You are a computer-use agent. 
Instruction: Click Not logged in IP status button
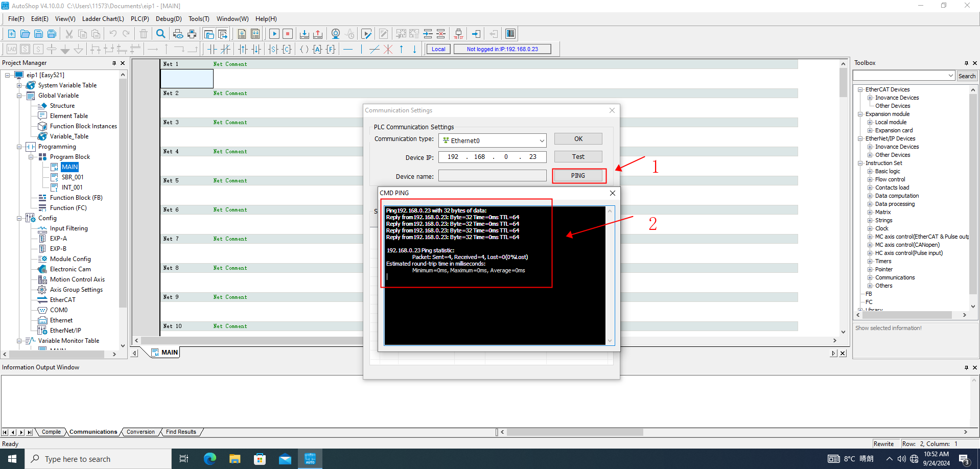coord(502,49)
